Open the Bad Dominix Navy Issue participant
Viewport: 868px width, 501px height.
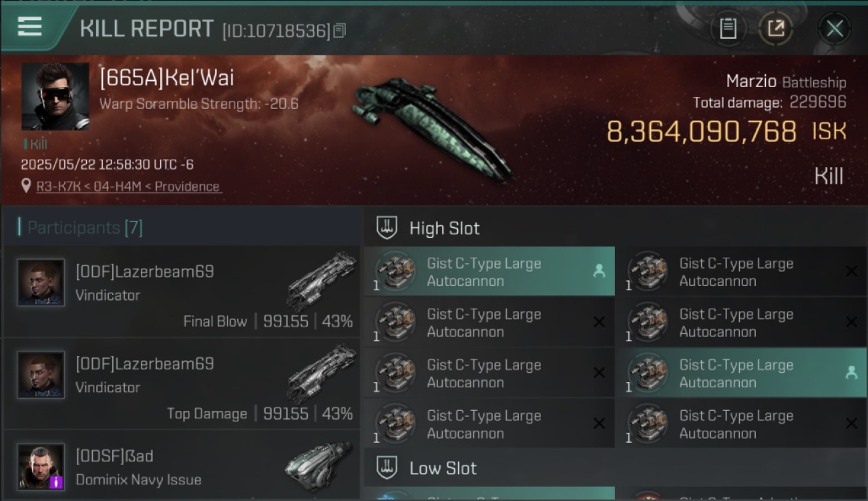click(x=182, y=466)
